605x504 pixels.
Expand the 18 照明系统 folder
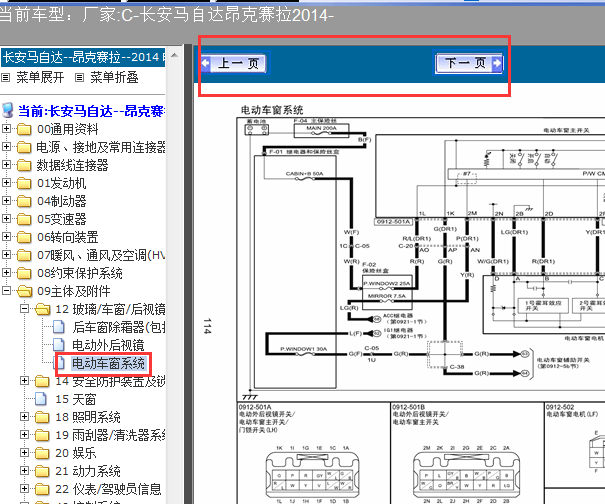coord(24,416)
